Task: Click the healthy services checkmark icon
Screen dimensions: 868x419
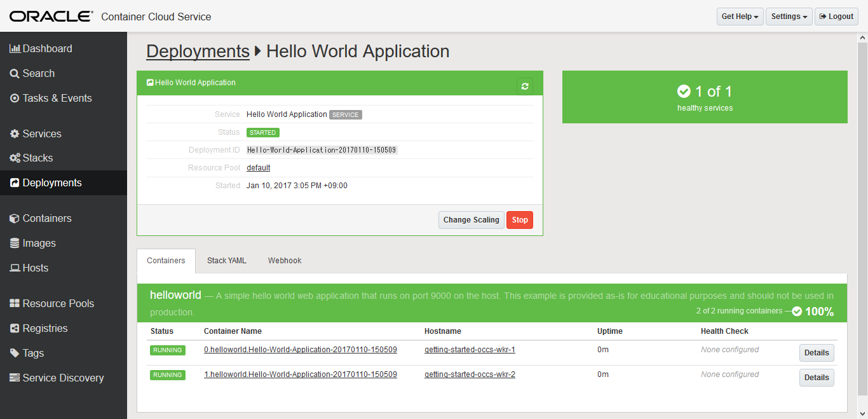Action: [x=684, y=92]
